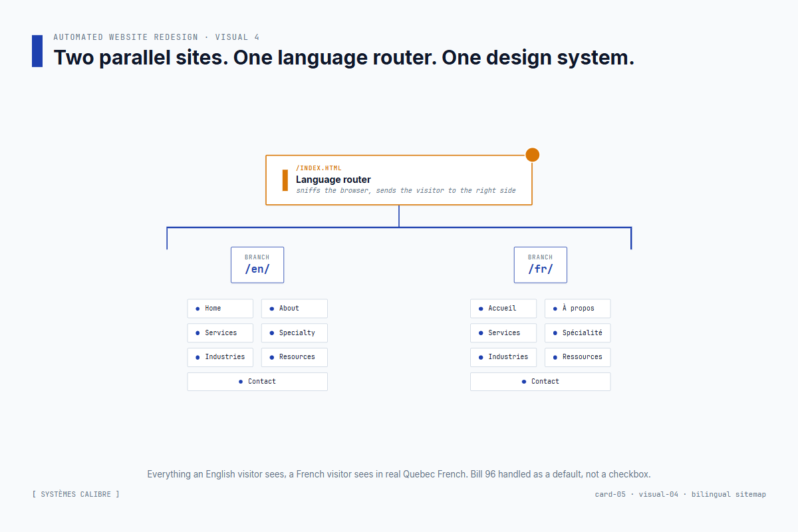Viewport: 798px width, 532px height.
Task: Open the SYSTÈMES CALIBRE footer link
Action: point(76,494)
